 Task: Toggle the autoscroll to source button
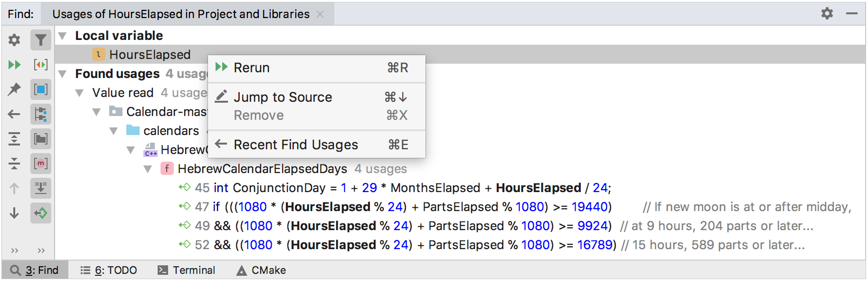click(x=41, y=213)
